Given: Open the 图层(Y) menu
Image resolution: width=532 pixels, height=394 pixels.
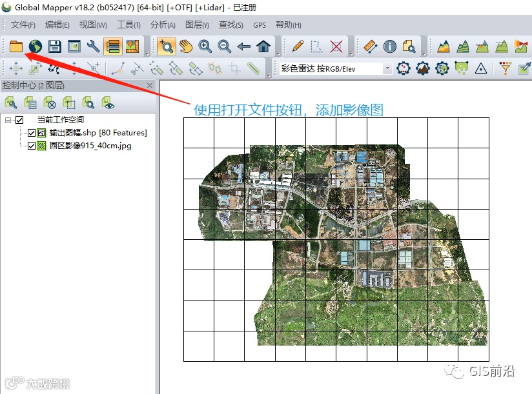Looking at the screenshot, I should pos(197,25).
